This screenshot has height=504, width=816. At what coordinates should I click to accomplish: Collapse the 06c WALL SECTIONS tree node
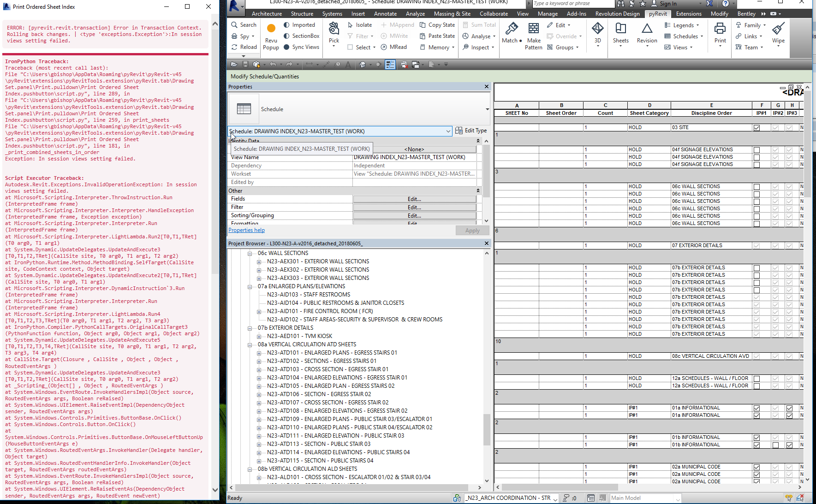click(x=250, y=254)
